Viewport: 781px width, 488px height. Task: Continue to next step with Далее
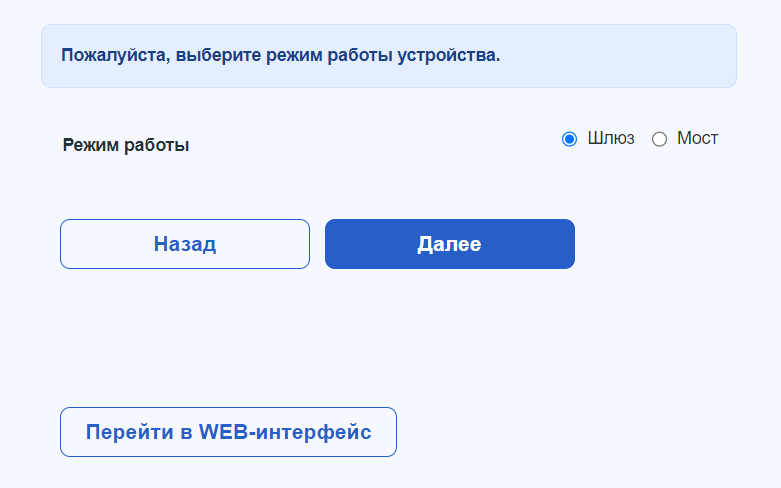click(450, 244)
